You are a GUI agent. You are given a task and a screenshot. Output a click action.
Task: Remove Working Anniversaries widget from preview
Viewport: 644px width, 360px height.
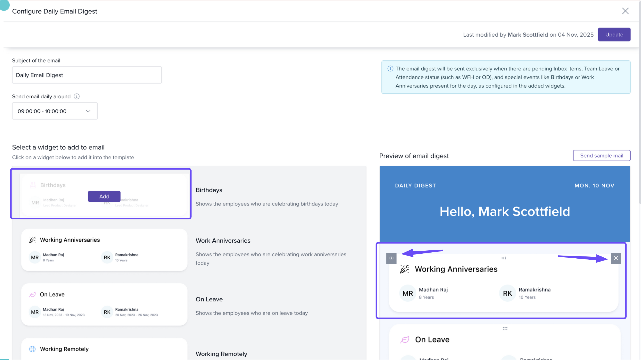pos(616,258)
